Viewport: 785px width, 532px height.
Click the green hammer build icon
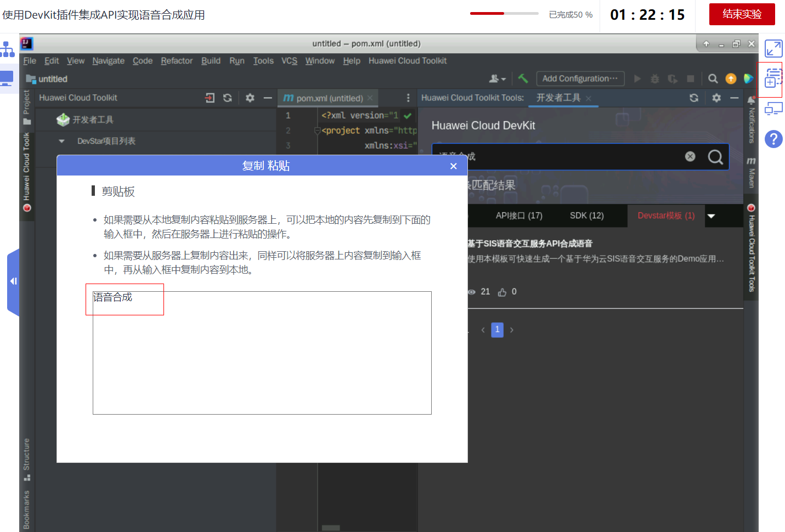coord(523,79)
